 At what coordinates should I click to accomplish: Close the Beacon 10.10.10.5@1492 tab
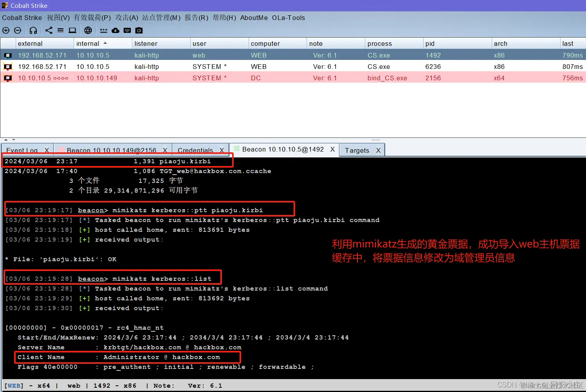tap(332, 149)
